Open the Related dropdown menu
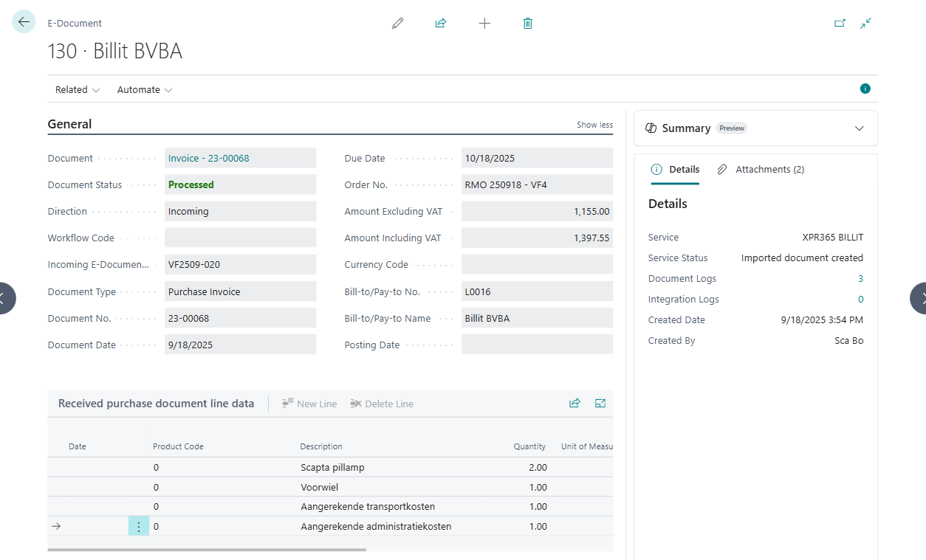The width and height of the screenshot is (926, 560). 76,89
